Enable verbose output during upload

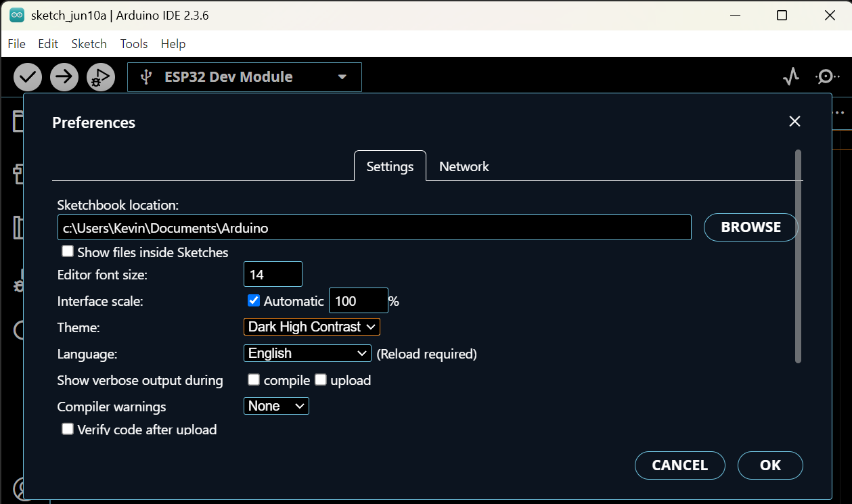point(321,380)
